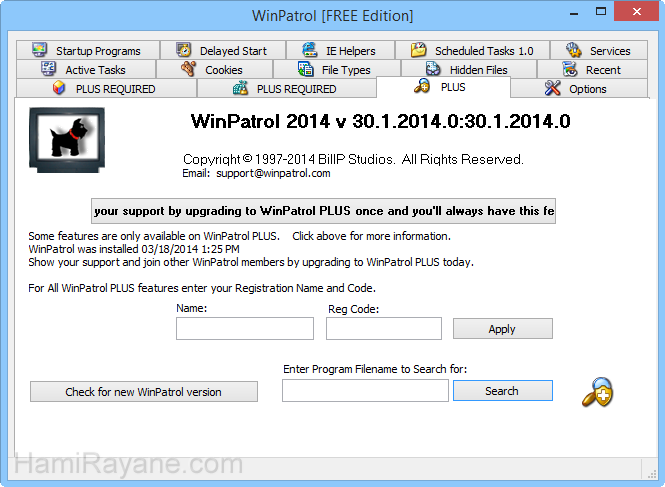
Task: Click the Cookies icon
Action: (188, 69)
